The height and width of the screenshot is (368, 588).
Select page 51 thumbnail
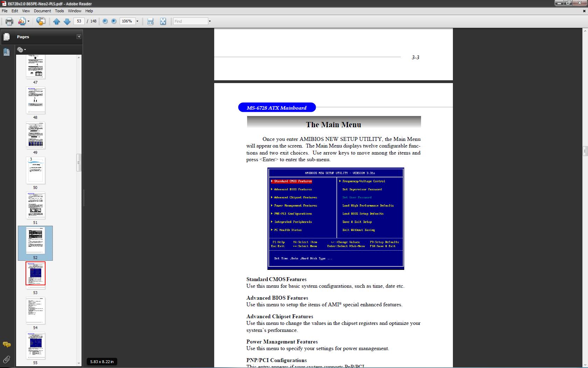click(35, 205)
